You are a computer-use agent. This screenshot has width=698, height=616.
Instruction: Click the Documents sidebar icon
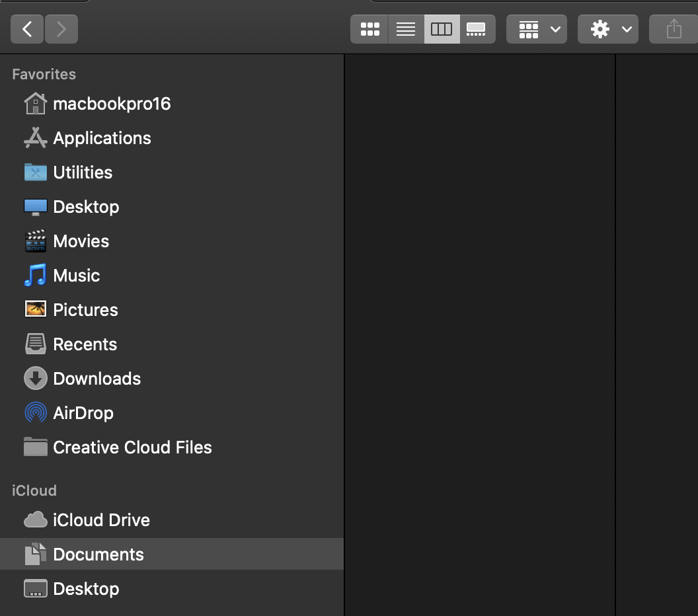click(x=36, y=554)
